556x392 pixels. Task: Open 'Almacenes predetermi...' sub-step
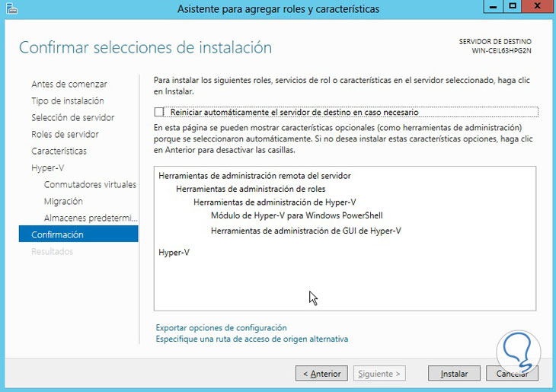pyautogui.click(x=91, y=218)
